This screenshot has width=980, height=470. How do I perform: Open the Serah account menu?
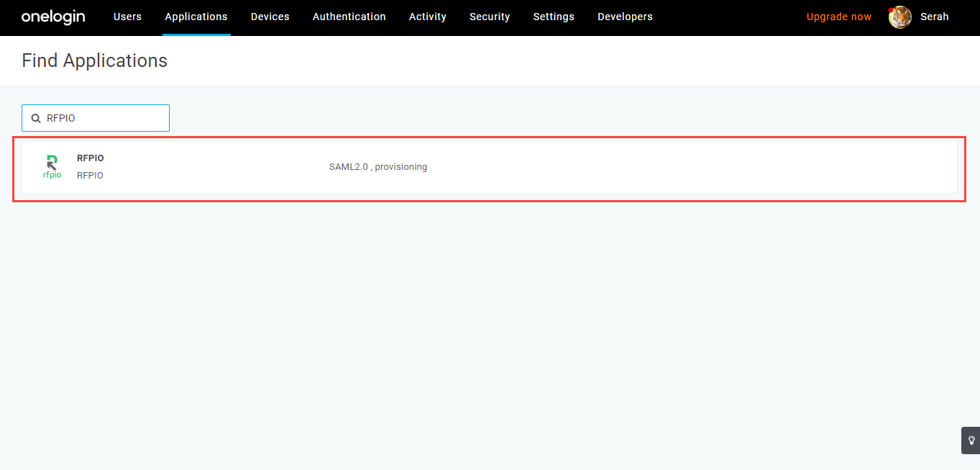pyautogui.click(x=935, y=17)
